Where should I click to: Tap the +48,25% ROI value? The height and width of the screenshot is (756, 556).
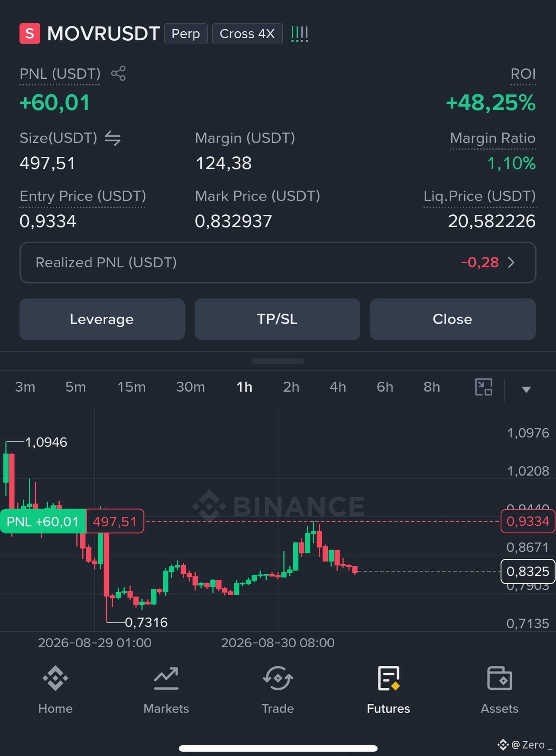point(491,103)
